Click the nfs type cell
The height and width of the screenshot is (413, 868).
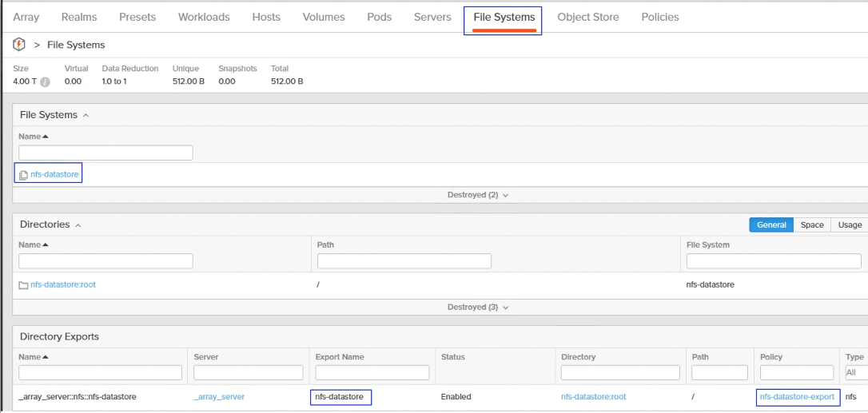[x=851, y=397]
